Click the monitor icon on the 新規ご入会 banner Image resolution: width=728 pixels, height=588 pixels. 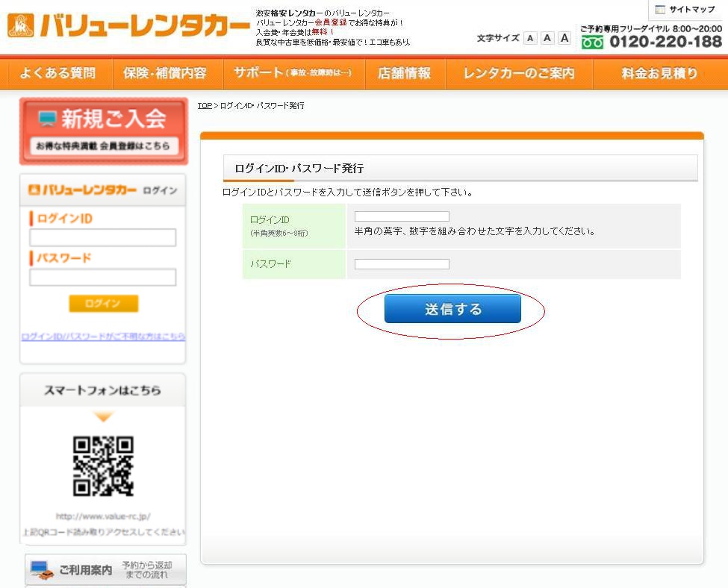(x=47, y=119)
